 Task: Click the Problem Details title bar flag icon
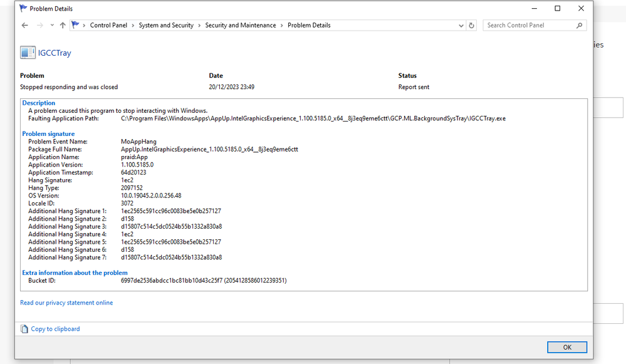pos(23,8)
